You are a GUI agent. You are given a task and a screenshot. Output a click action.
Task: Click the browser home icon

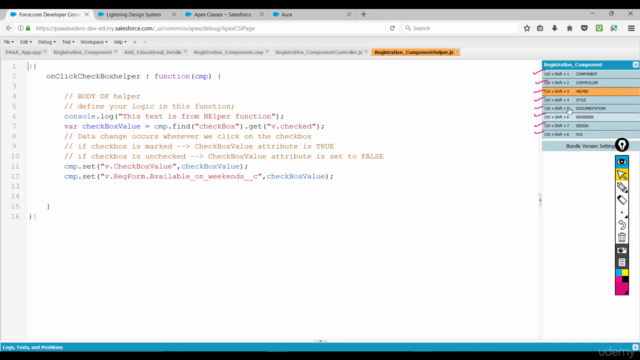point(569,28)
